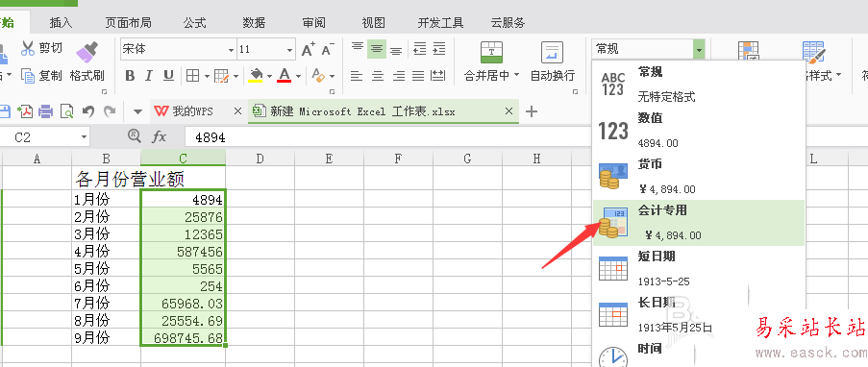
Task: Close the 我的WPS tab
Action: coord(237,111)
